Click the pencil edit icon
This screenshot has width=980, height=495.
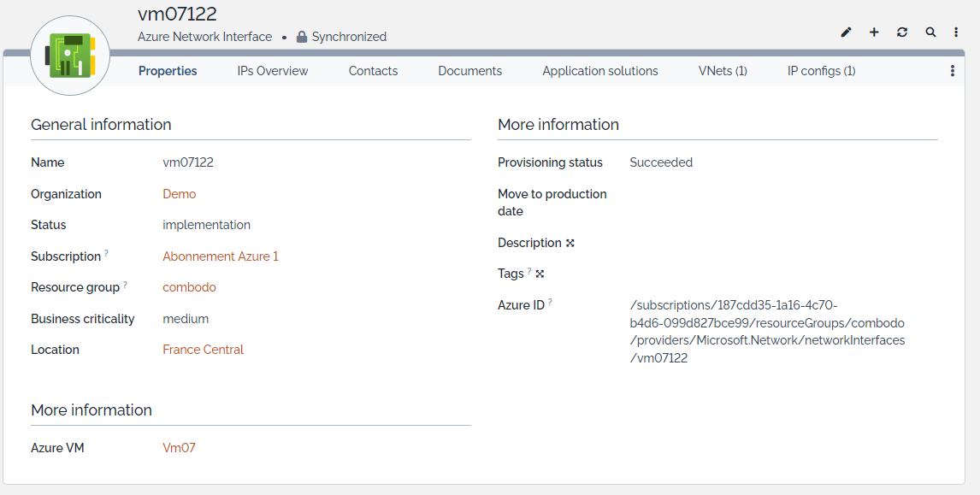click(x=846, y=32)
